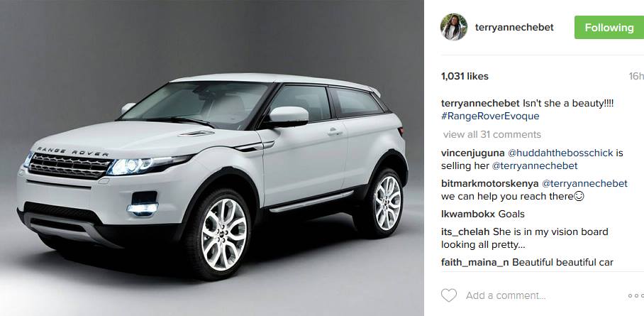Open the three-dots more options menu

635,295
